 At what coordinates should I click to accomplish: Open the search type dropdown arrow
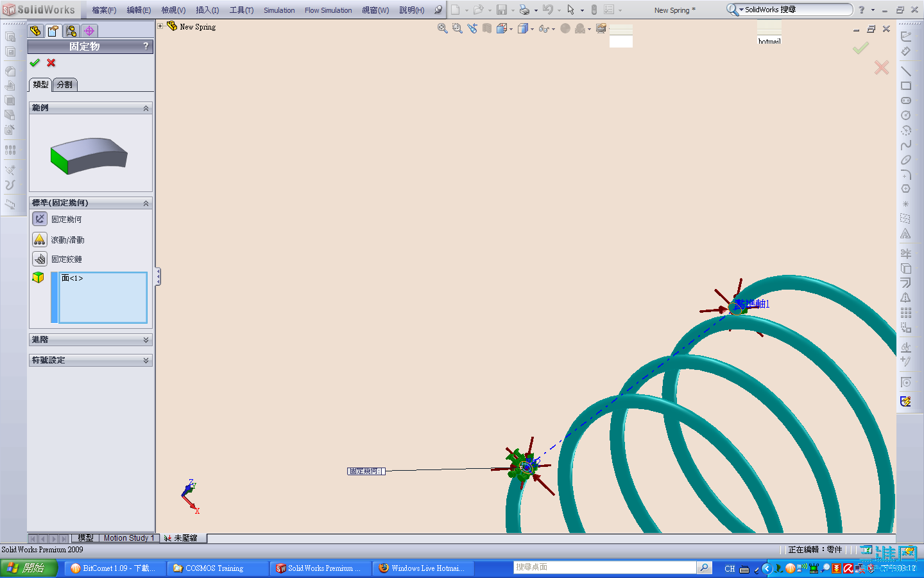click(x=741, y=10)
